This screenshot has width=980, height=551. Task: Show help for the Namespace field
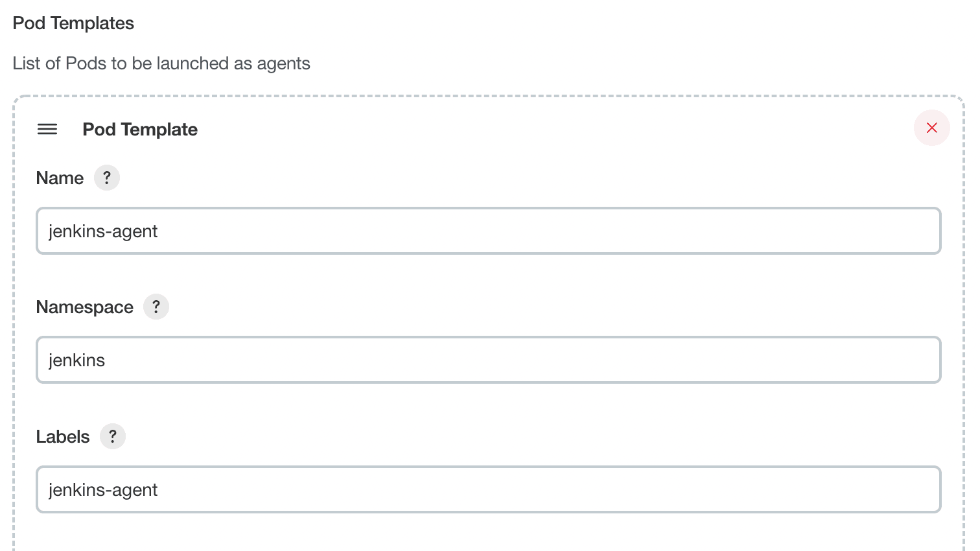[156, 307]
